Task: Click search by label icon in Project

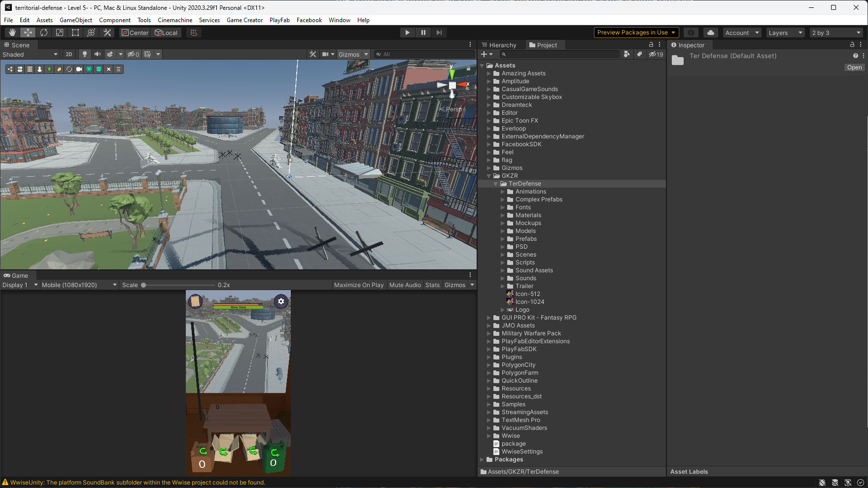Action: point(639,54)
